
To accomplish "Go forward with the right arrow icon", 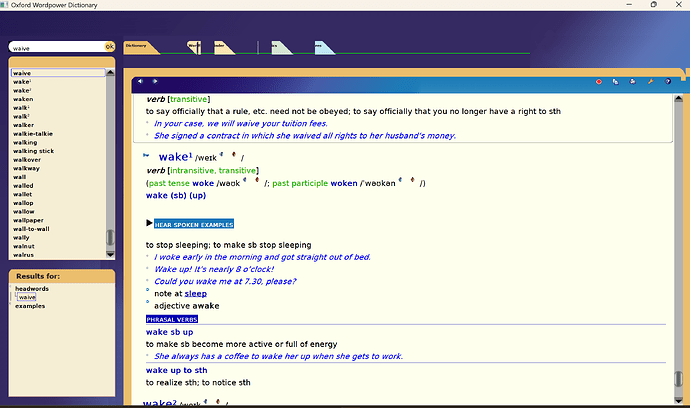I will 155,81.
